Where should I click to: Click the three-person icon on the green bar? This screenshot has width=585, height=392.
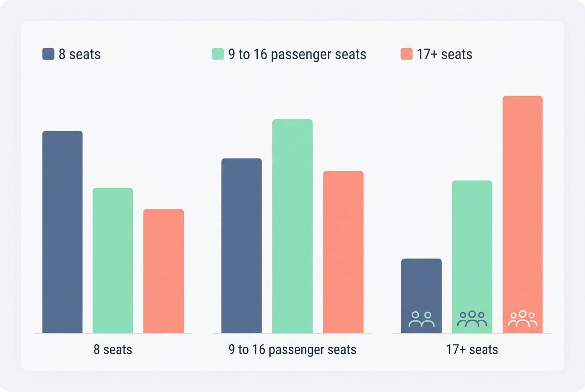(x=472, y=318)
